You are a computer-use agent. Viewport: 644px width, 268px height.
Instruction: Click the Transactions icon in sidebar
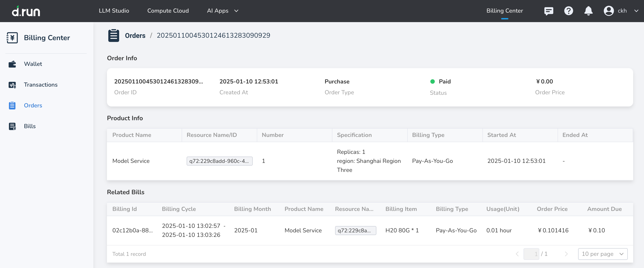(12, 85)
